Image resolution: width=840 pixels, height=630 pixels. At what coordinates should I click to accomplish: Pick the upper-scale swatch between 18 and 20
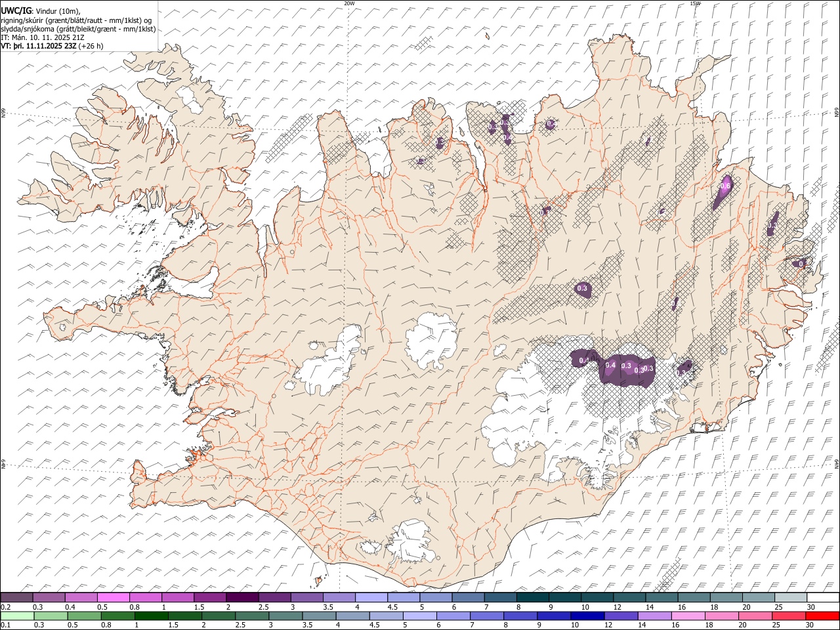coord(726,597)
